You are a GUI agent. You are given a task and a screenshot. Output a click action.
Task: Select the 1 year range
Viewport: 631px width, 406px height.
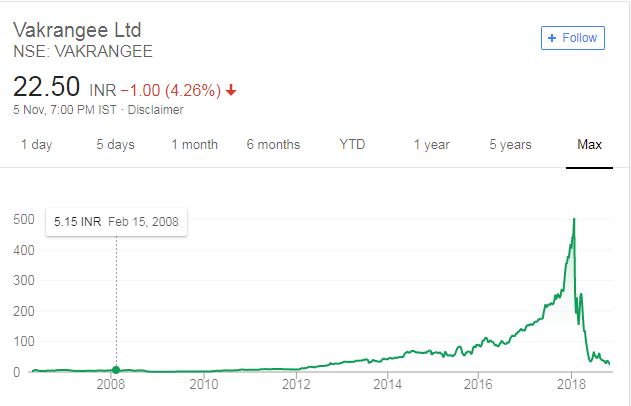(431, 145)
